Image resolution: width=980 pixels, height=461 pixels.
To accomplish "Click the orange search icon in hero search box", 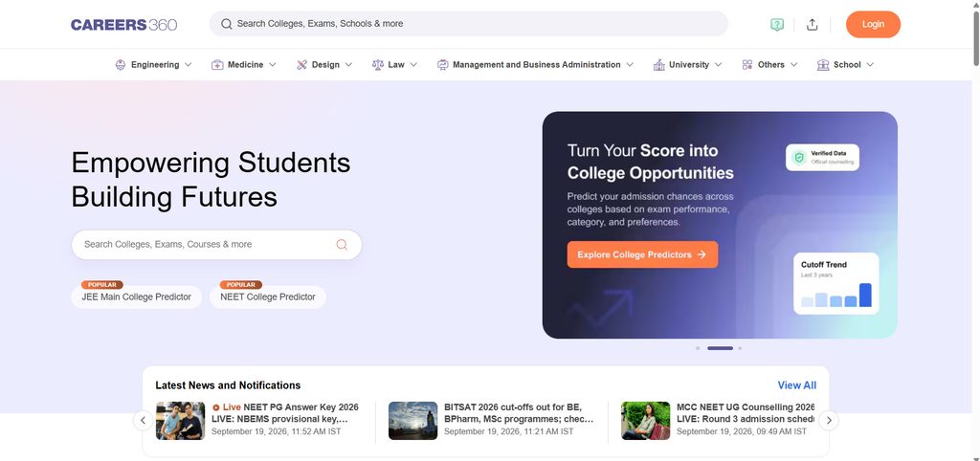I will tap(342, 244).
